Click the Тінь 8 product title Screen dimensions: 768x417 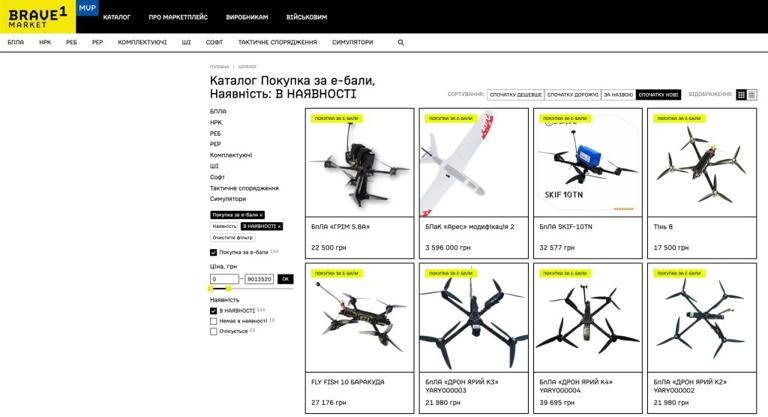click(663, 227)
